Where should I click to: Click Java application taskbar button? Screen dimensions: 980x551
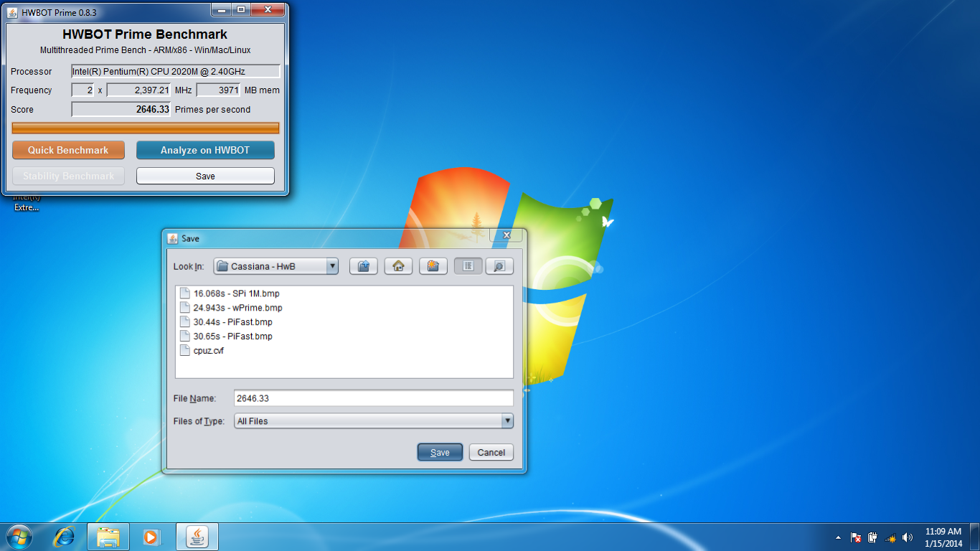tap(197, 537)
